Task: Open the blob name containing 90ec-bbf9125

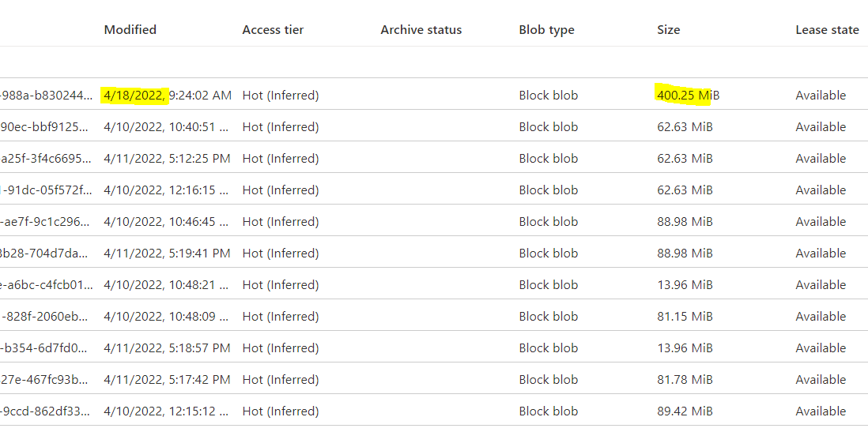Action: pos(47,126)
